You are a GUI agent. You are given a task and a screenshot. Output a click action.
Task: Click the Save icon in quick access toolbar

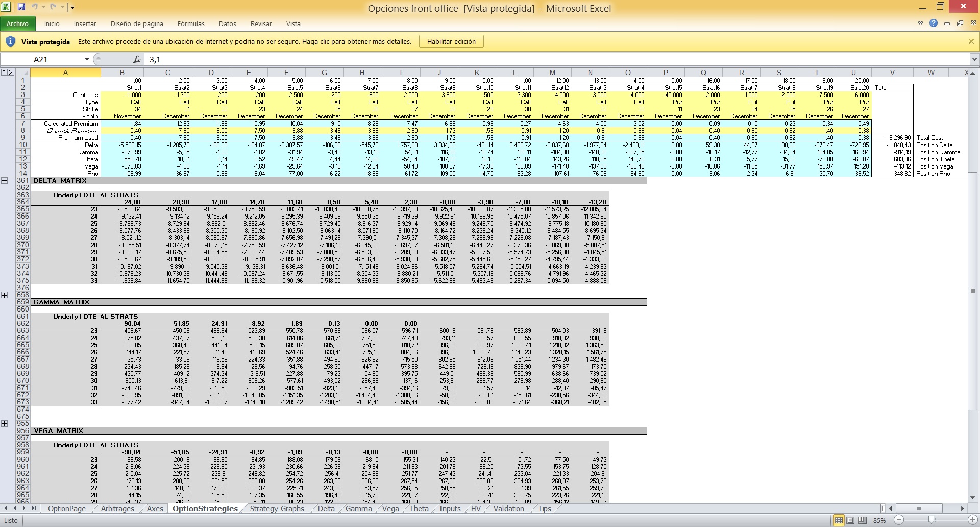(x=21, y=7)
